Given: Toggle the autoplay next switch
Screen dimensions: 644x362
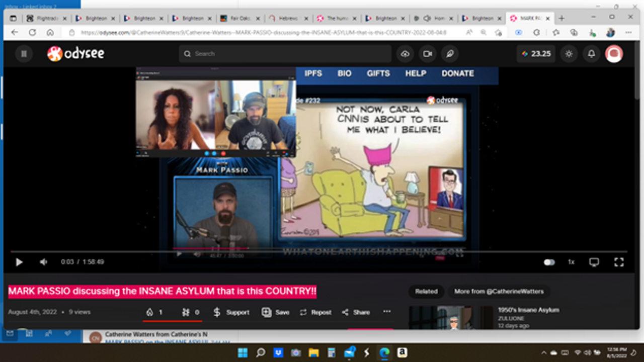Looking at the screenshot, I should click(549, 262).
